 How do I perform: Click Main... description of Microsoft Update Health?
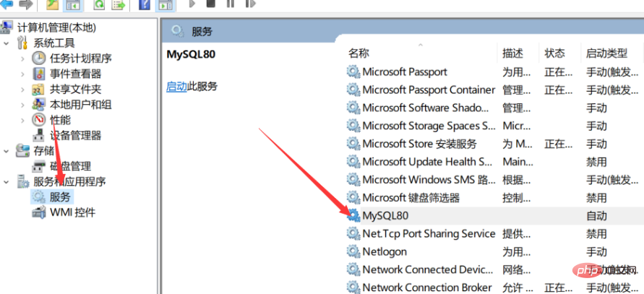click(518, 162)
